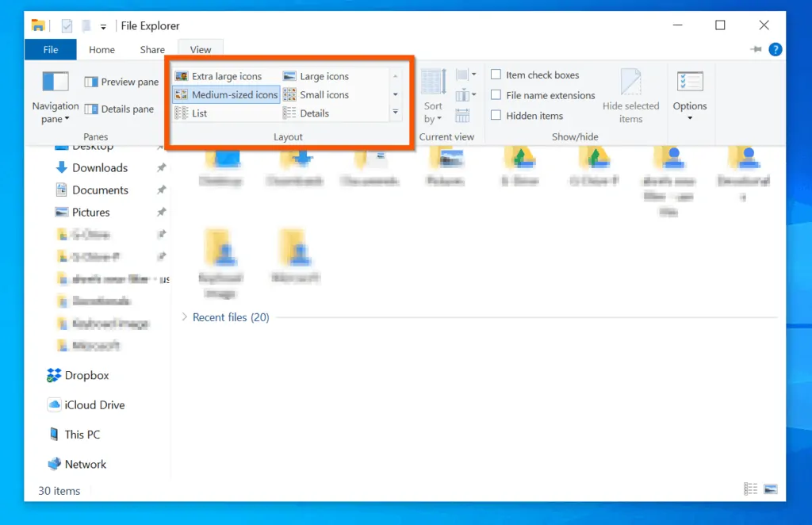
Task: Open the Sort by dropdown
Action: point(433,111)
